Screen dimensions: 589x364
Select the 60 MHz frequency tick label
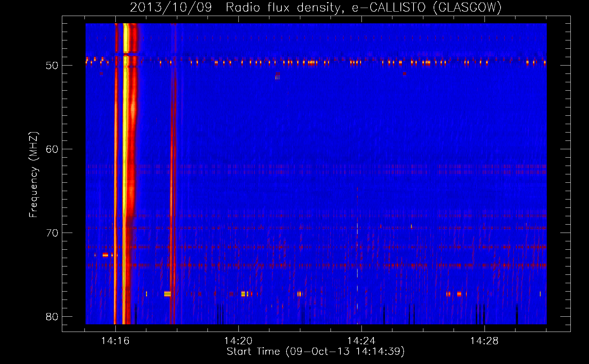(52, 149)
